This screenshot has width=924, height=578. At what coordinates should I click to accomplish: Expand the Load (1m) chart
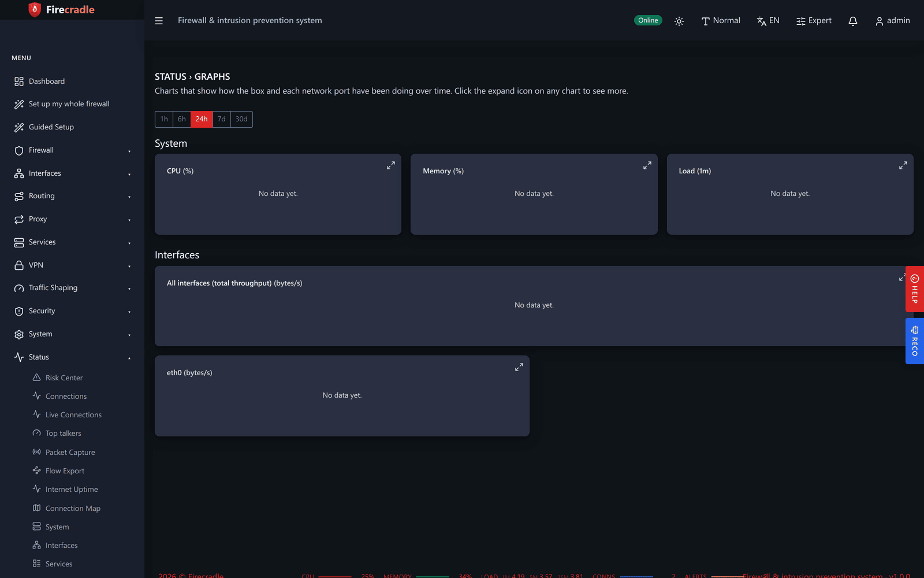click(903, 165)
